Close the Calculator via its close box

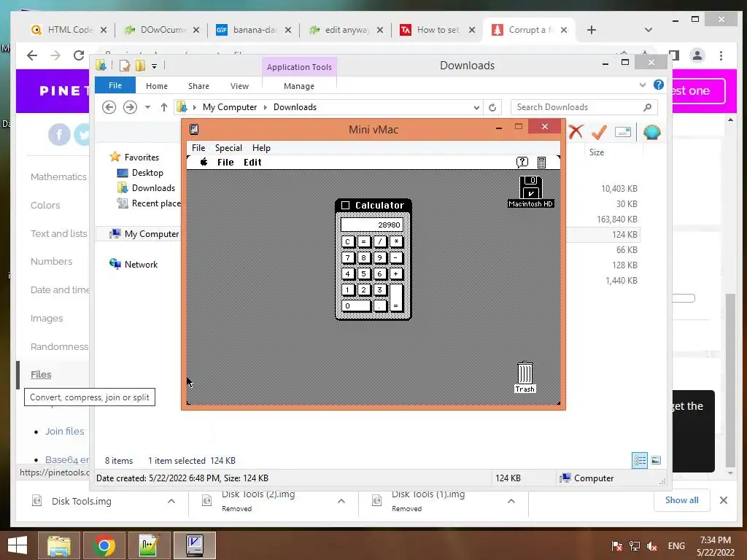click(345, 205)
